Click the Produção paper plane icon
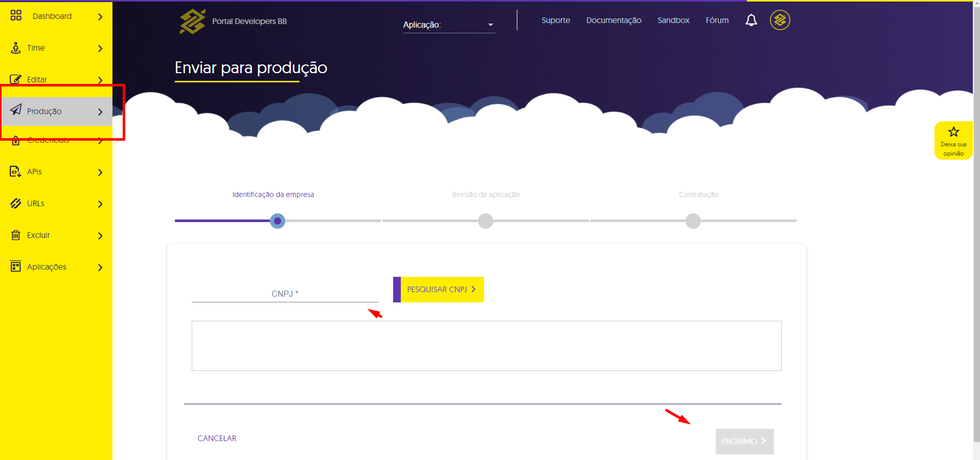Screen dimensions: 980x460 [x=16, y=109]
